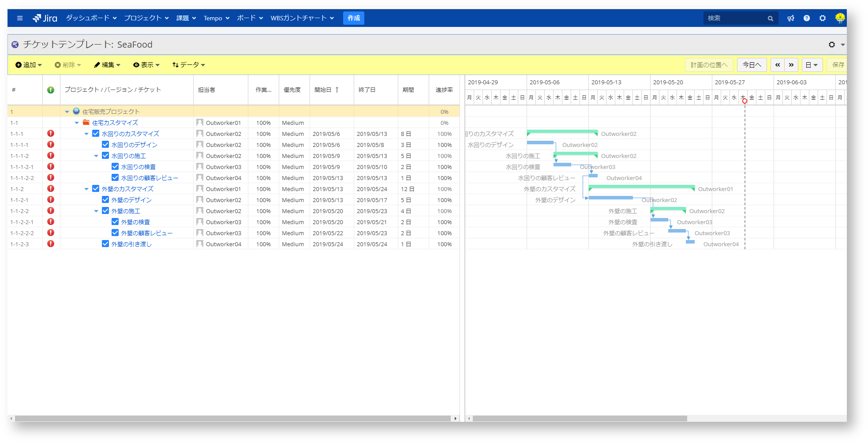Click the 水回りのカスタマイズ green Gantt bar
Image resolution: width=868 pixels, height=443 pixels.
[562, 131]
